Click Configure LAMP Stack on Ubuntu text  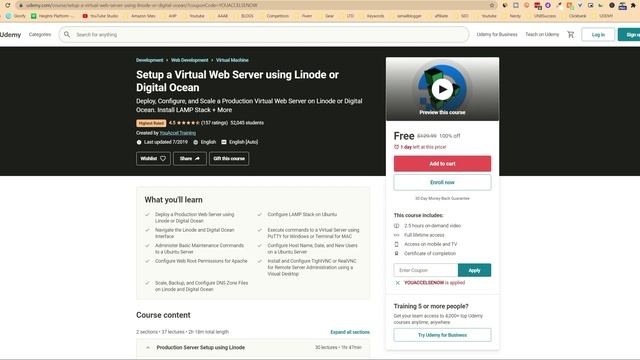click(302, 214)
